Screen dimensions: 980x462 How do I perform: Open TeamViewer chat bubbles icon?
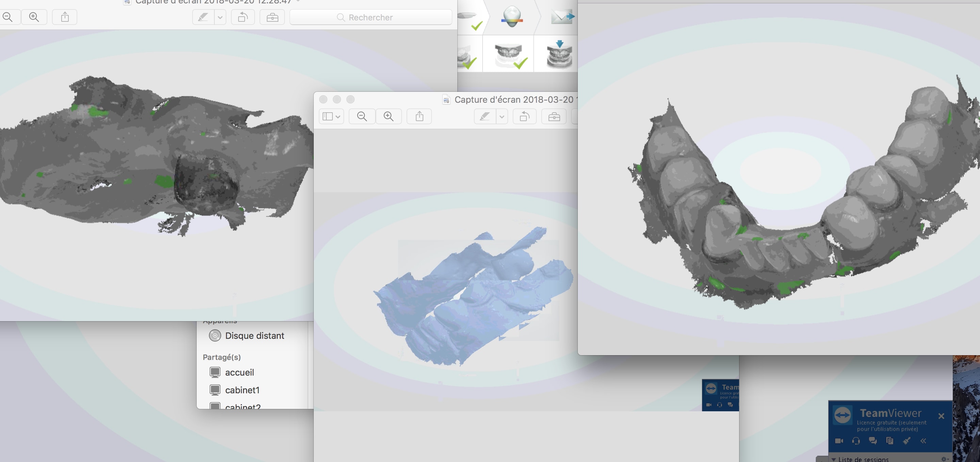pyautogui.click(x=873, y=441)
